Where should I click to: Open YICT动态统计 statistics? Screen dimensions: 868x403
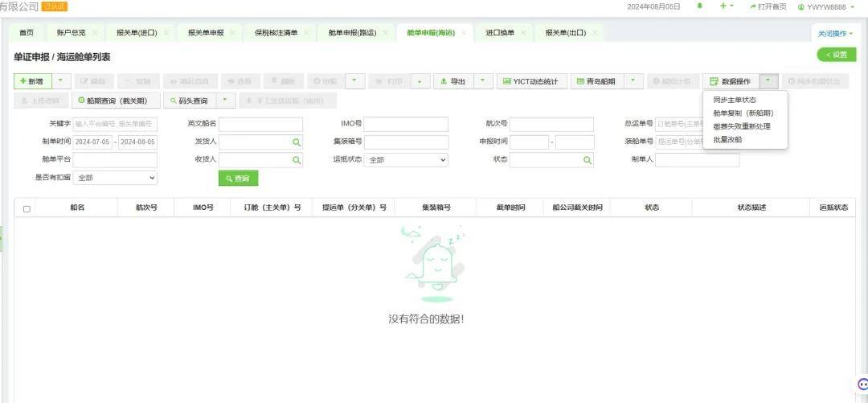[531, 81]
